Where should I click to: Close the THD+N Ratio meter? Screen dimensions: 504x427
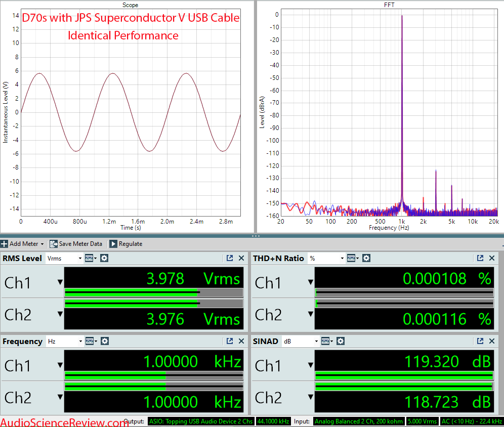(492, 258)
